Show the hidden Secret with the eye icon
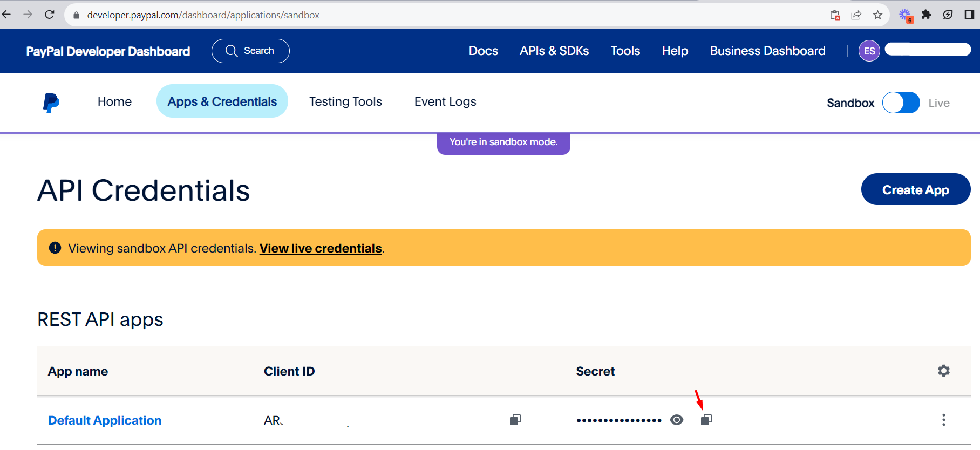 [x=677, y=420]
